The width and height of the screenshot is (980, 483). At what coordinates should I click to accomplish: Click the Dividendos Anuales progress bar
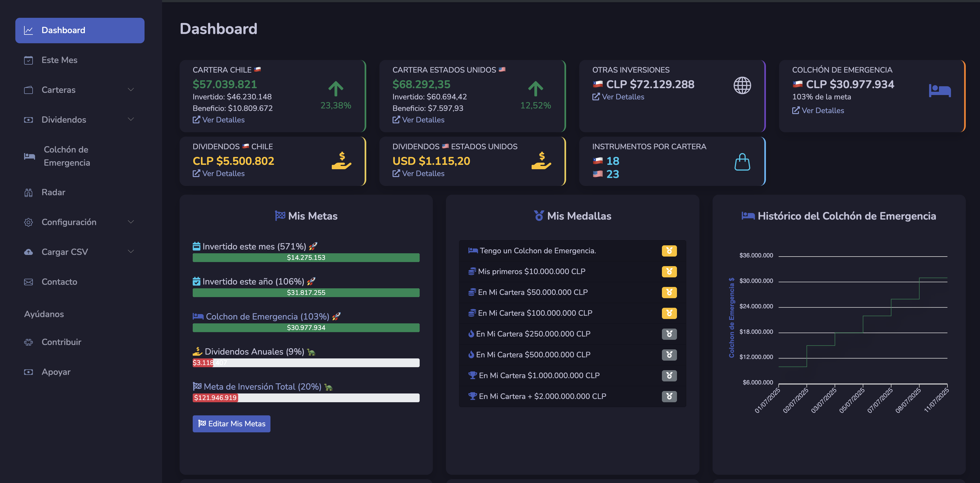point(306,363)
